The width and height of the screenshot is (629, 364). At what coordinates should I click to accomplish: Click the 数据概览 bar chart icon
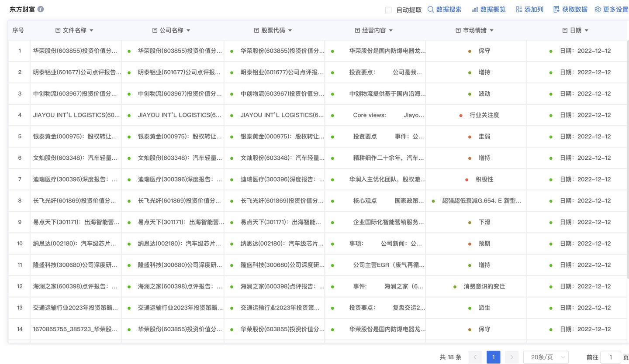475,9
